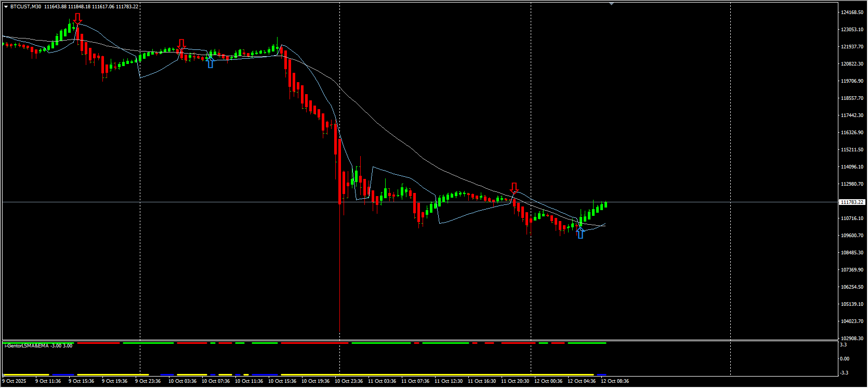This screenshot has width=868, height=388.
Task: Click the 9 Oct 15:36 time label
Action: click(x=81, y=381)
